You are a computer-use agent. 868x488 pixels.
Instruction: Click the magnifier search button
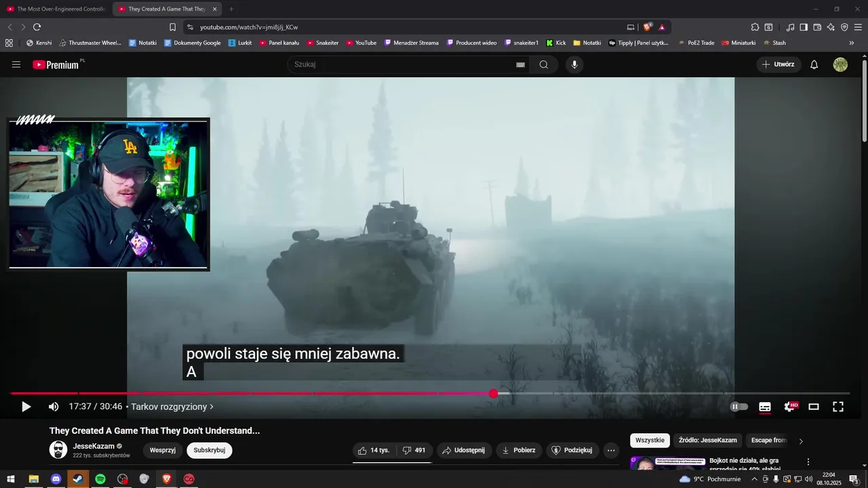[544, 64]
